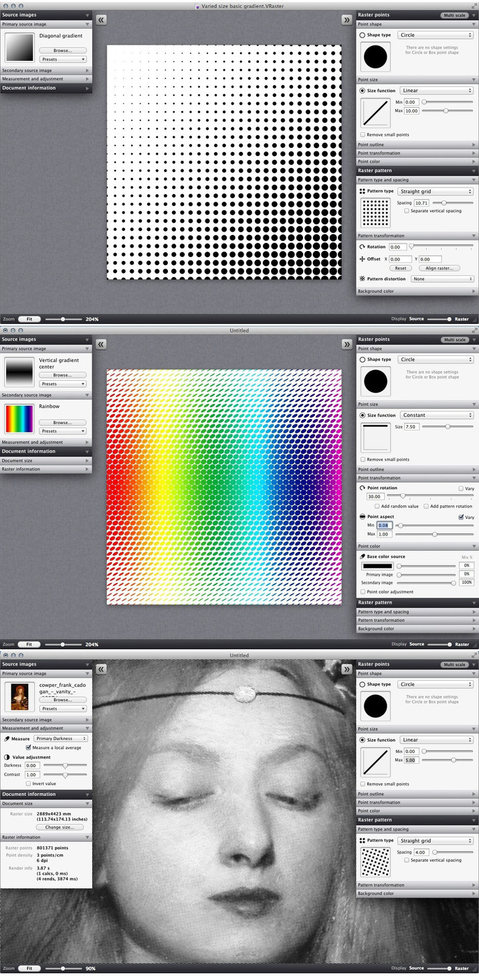Image resolution: width=479 pixels, height=980 pixels.
Task: Click Align raster... button
Action: point(440,268)
